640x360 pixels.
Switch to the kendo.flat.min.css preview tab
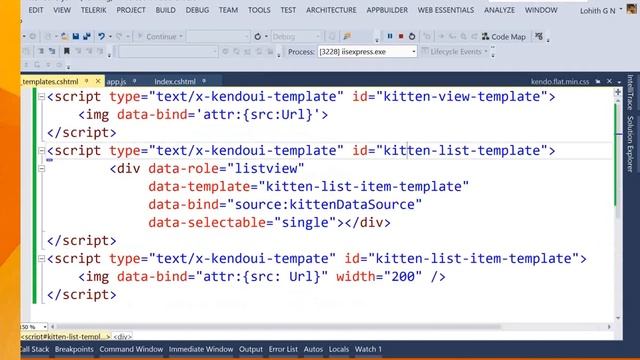pos(560,82)
